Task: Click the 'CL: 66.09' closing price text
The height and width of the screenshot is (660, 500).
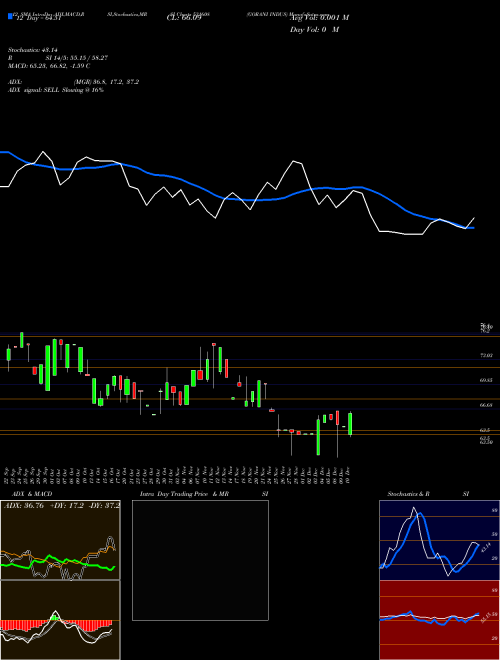Action: point(184,18)
